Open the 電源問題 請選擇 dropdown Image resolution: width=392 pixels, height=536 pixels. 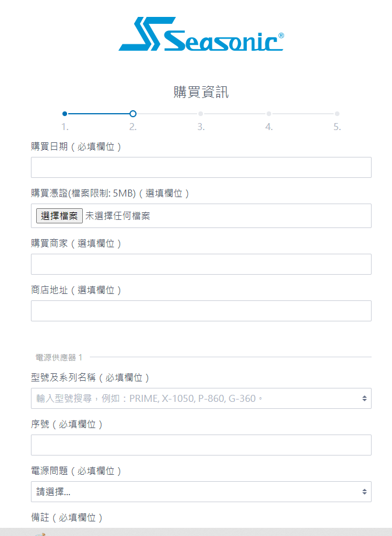(x=201, y=492)
